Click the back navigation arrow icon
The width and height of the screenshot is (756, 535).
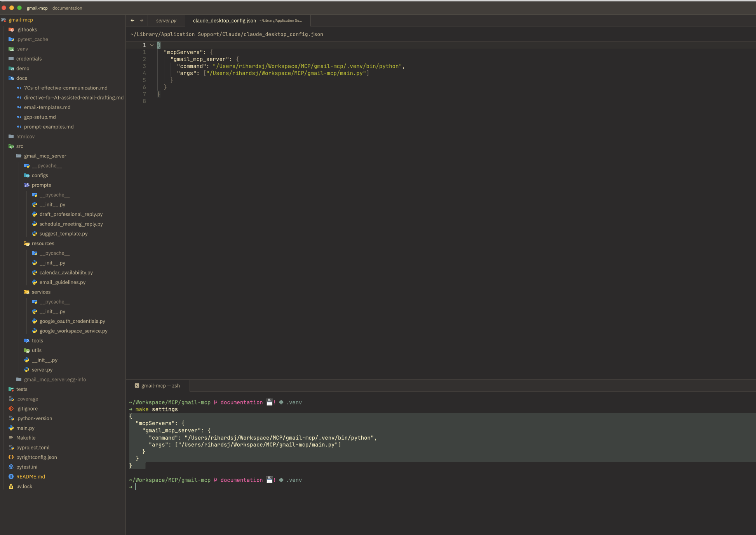(132, 21)
